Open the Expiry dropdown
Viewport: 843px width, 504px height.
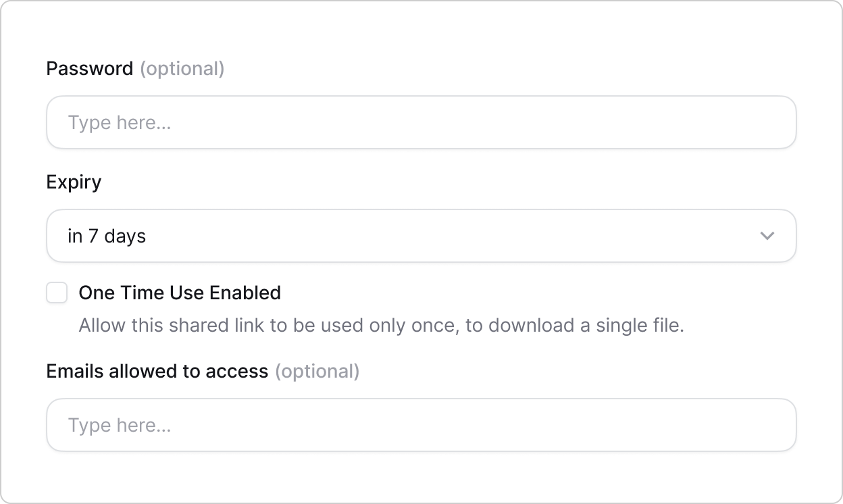click(421, 236)
